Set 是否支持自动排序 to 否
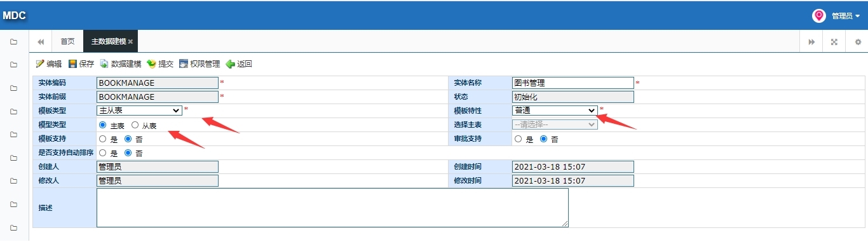868x242 pixels. [x=128, y=153]
